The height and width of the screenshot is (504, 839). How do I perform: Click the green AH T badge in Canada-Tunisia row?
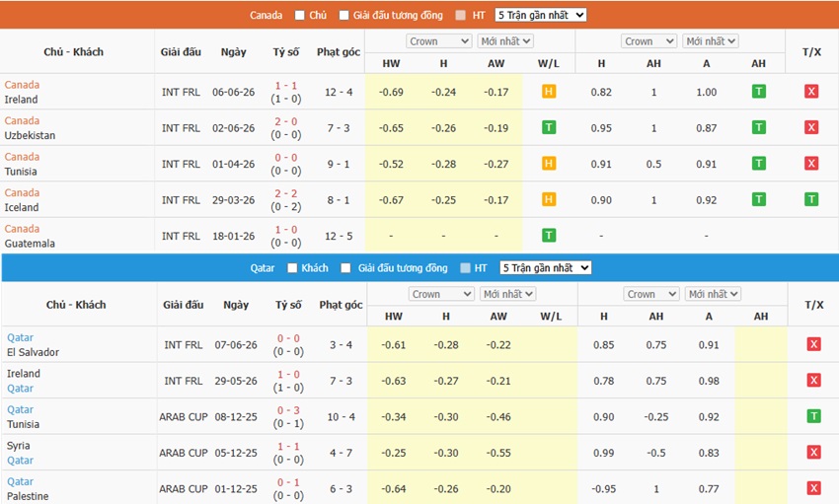[758, 163]
